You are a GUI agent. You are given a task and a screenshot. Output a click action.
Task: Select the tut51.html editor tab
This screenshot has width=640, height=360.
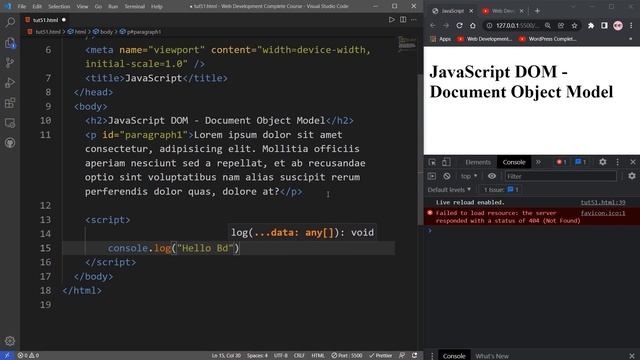tap(45, 20)
